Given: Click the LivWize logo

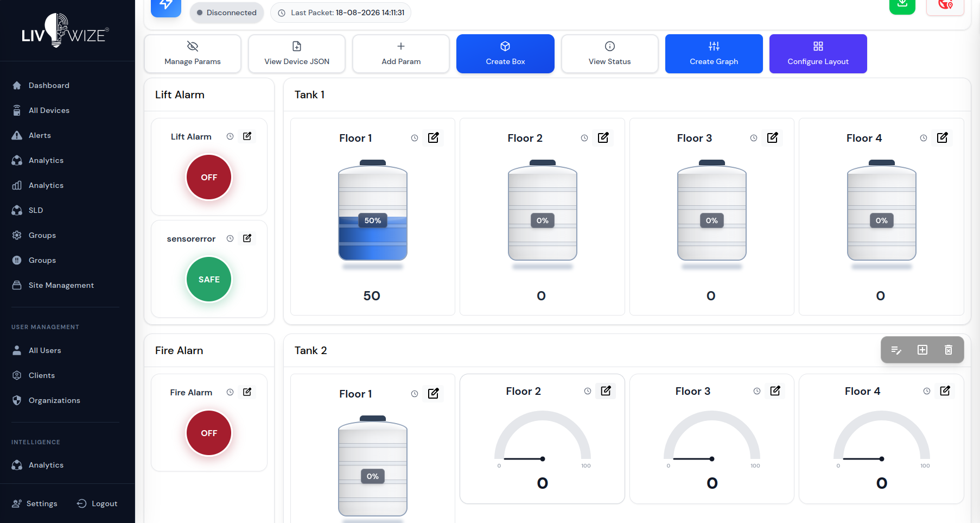Looking at the screenshot, I should pos(65,31).
